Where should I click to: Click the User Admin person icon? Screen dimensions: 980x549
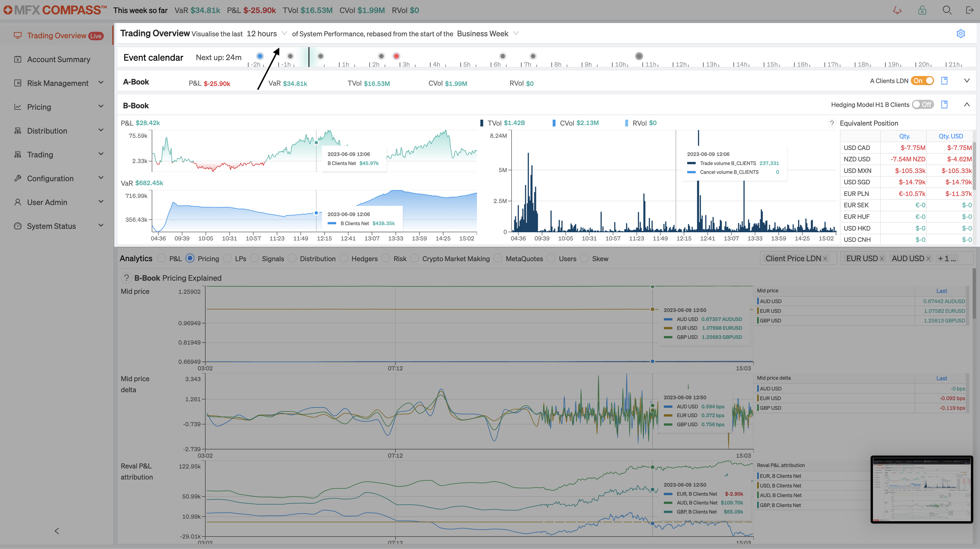(x=18, y=202)
